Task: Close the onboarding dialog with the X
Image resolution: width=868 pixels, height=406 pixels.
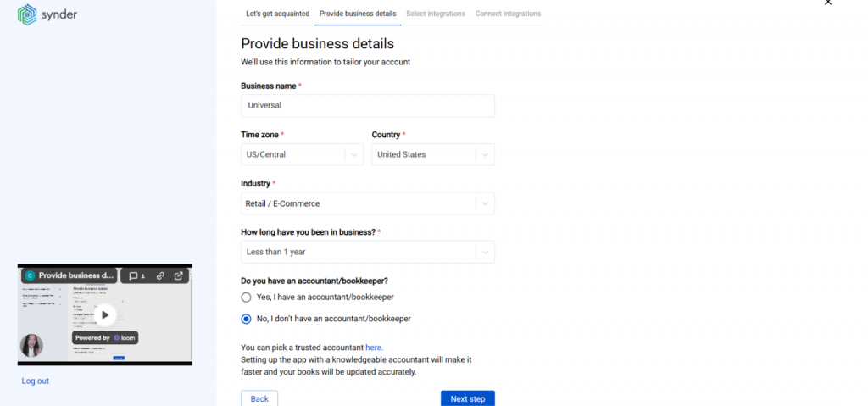Action: click(x=828, y=3)
